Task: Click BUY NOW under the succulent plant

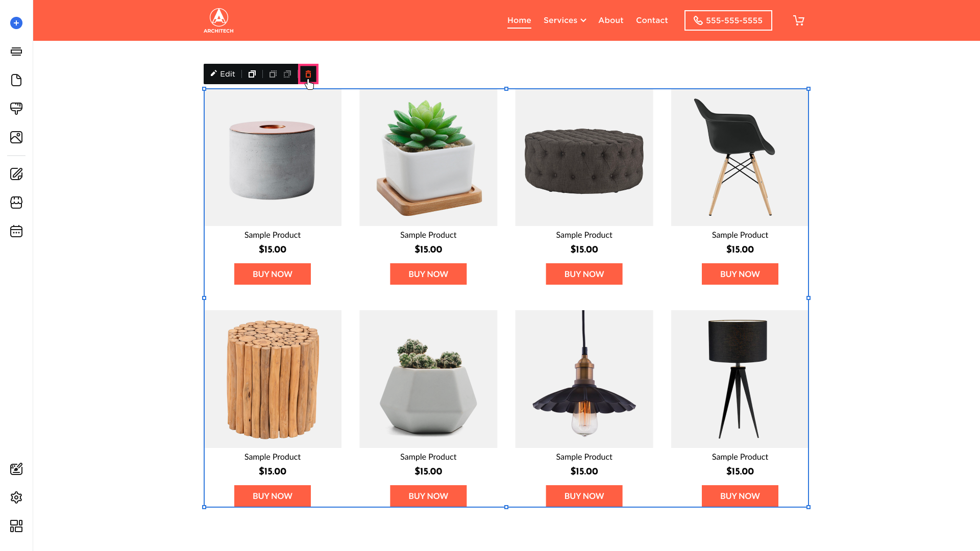Action: coord(428,274)
